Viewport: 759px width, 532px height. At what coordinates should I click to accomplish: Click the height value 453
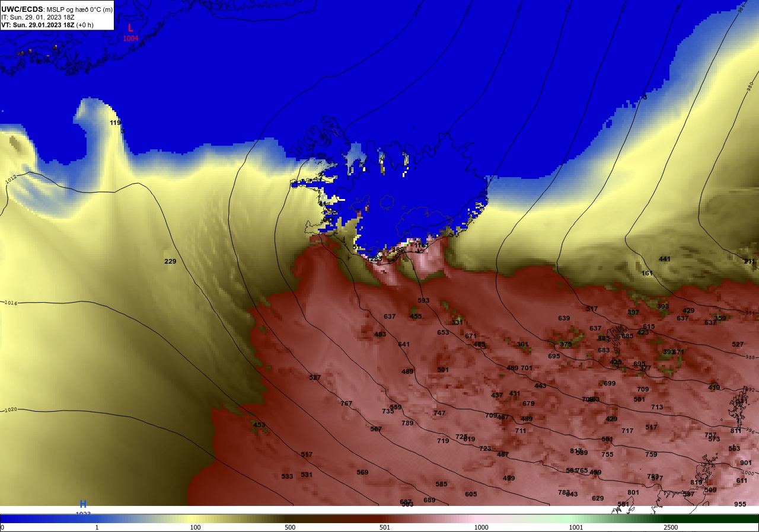click(259, 425)
